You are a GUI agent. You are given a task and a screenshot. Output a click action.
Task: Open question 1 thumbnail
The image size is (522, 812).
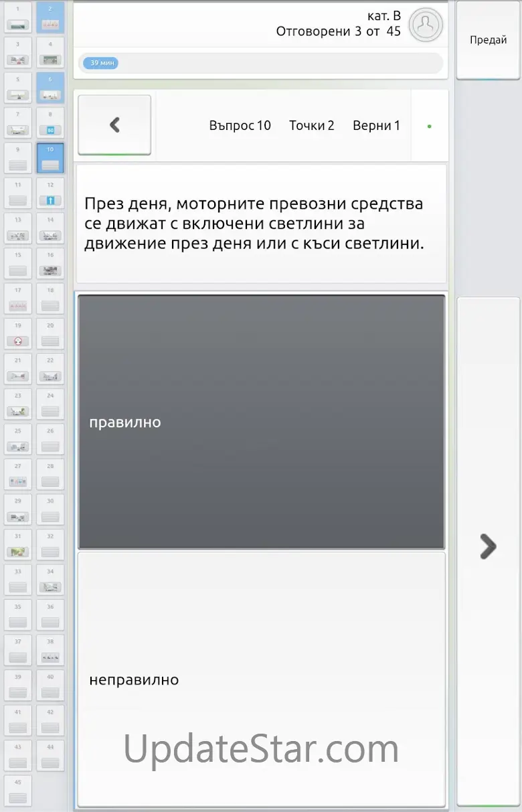click(x=18, y=17)
